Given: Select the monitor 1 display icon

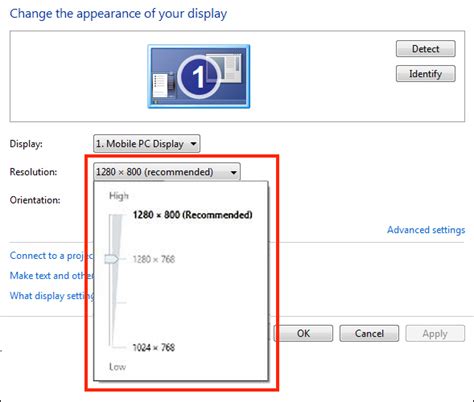Looking at the screenshot, I should (x=199, y=76).
